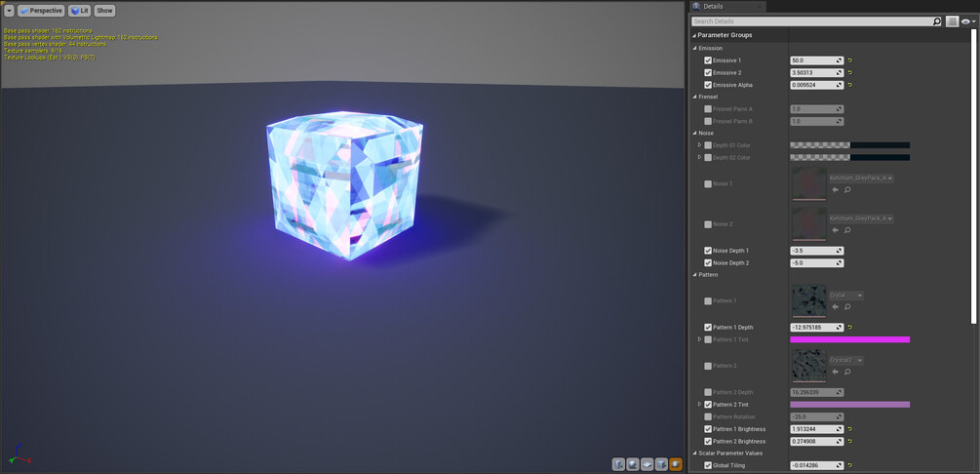
Task: Collapse the Frensel group
Action: tap(694, 97)
